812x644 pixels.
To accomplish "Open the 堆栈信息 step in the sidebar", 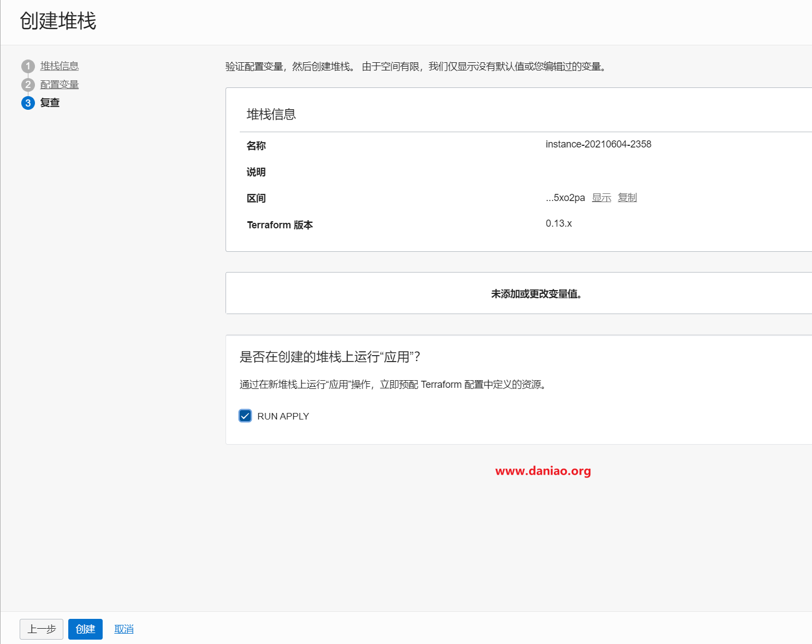I will [59, 66].
